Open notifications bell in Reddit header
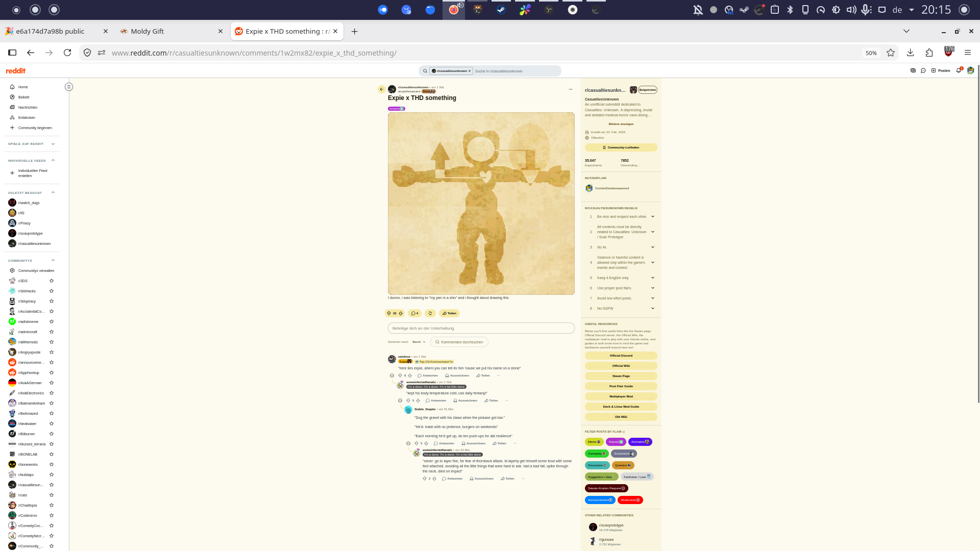Screen dimensions: 980x551 point(959,70)
